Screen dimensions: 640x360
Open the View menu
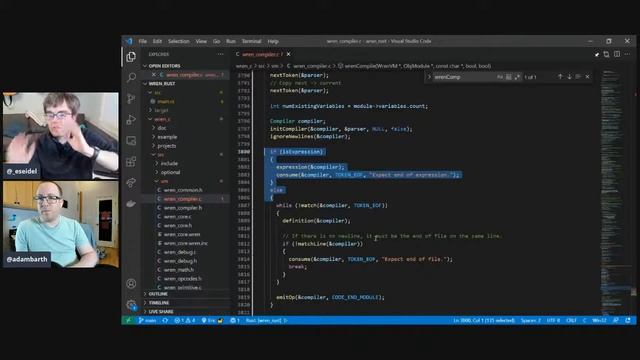[x=201, y=41]
